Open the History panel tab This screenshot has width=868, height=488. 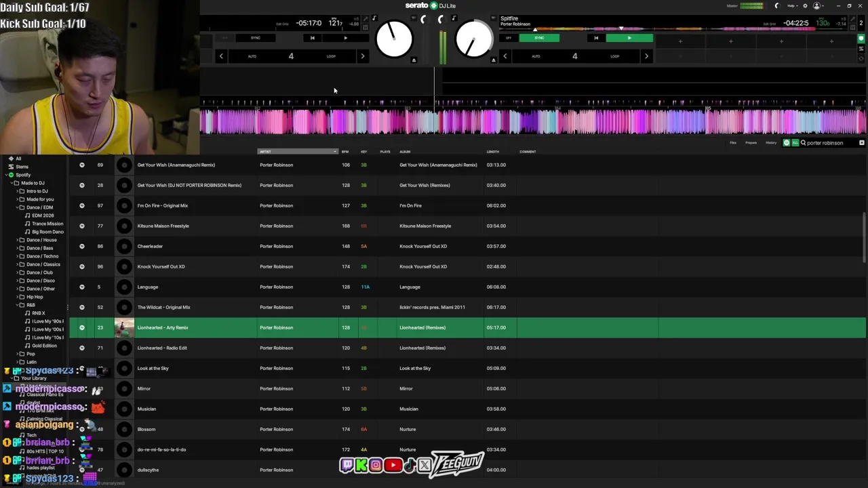click(771, 143)
